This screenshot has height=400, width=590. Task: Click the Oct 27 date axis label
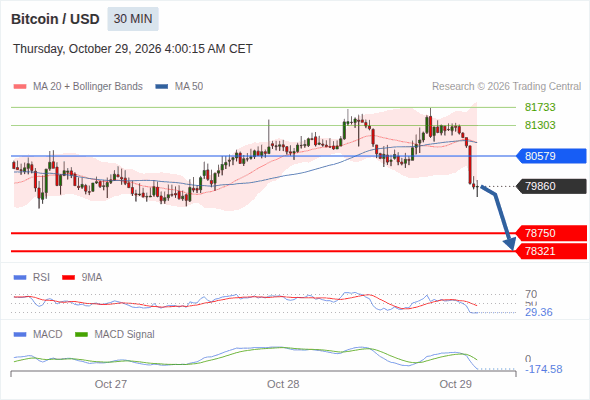coord(111,384)
